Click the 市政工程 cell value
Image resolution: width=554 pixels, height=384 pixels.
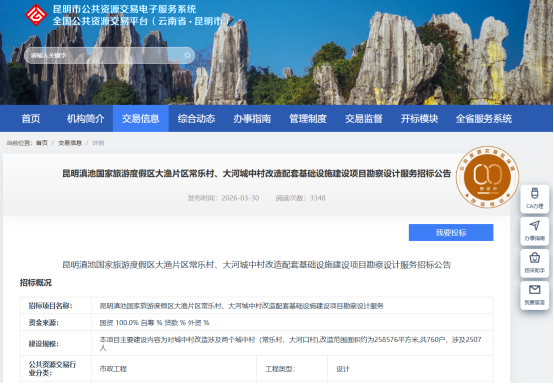pos(113,369)
